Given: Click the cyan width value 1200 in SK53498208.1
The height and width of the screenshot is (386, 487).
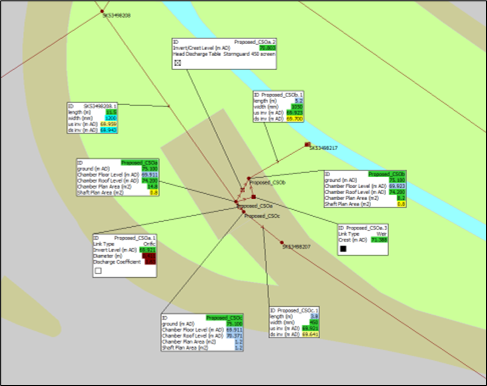Looking at the screenshot, I should point(111,118).
